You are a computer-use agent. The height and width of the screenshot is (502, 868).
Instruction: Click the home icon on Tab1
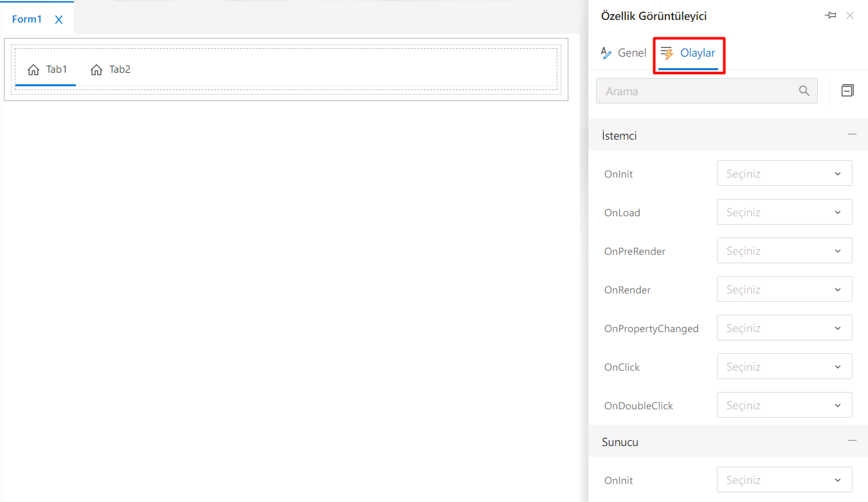[x=33, y=70]
